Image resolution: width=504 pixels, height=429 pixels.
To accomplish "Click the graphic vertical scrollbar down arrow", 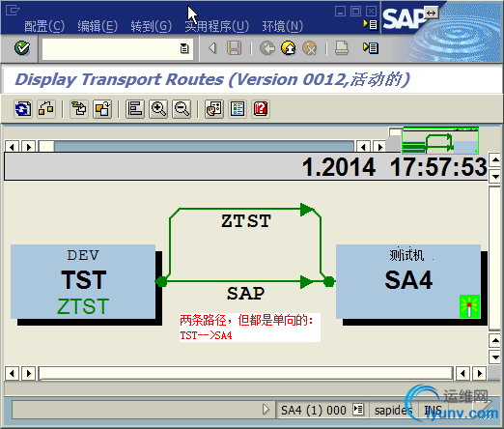I will 495,357.
